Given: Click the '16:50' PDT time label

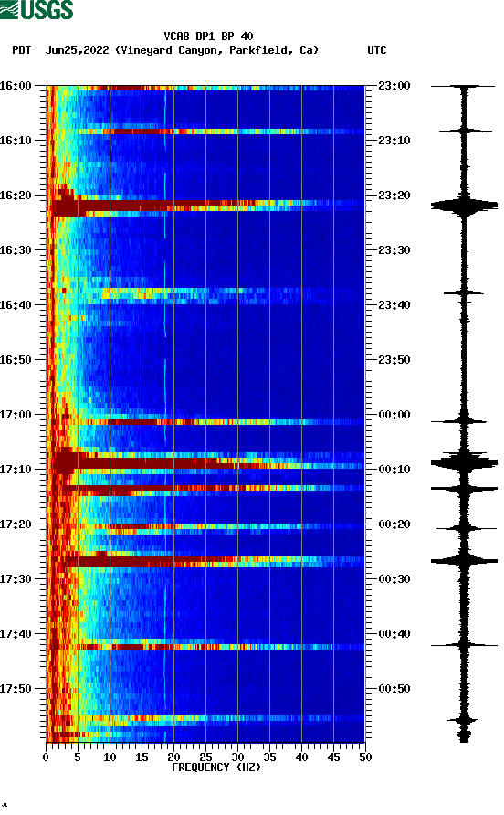Looking at the screenshot, I should click(16, 360).
